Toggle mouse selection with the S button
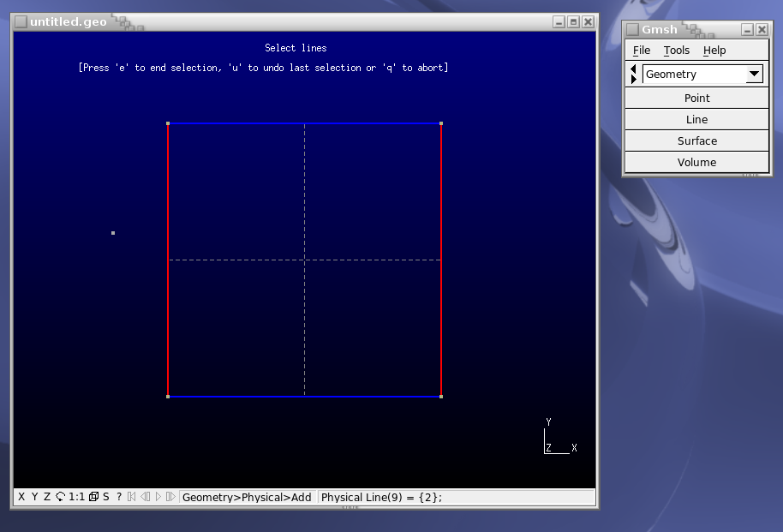Screen dimensions: 783x532 pos(106,497)
